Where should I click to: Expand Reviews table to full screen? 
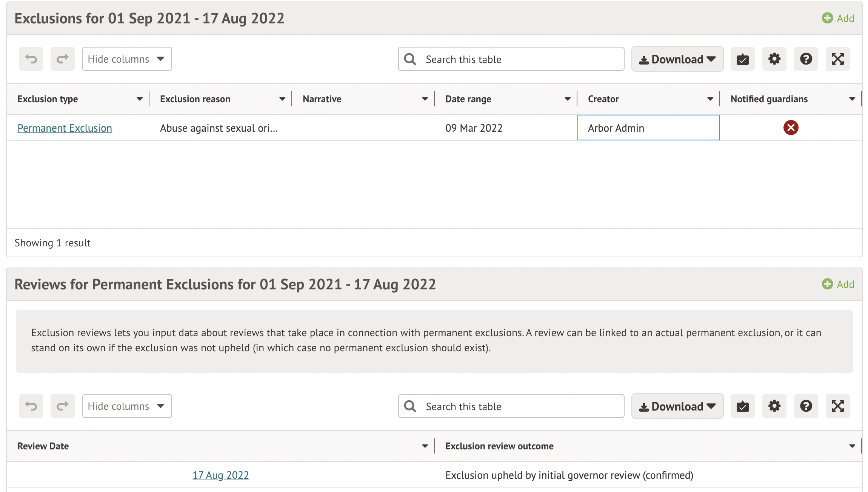(837, 406)
